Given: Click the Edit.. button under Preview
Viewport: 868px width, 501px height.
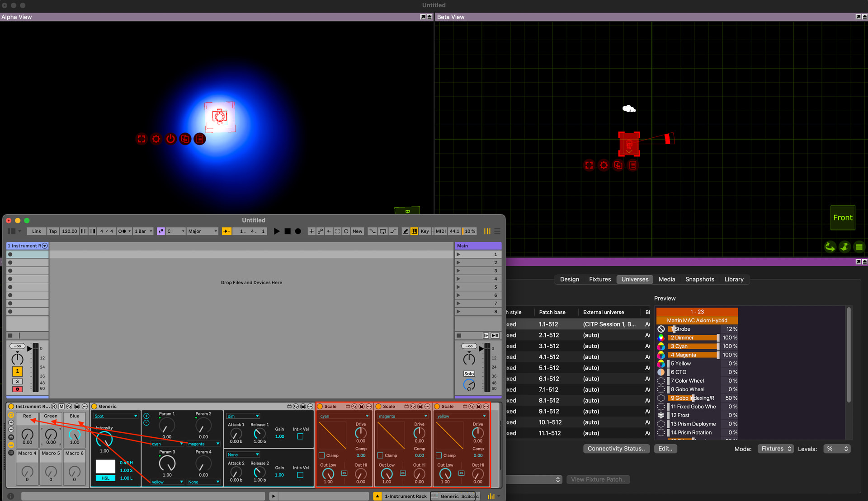Looking at the screenshot, I should point(665,449).
